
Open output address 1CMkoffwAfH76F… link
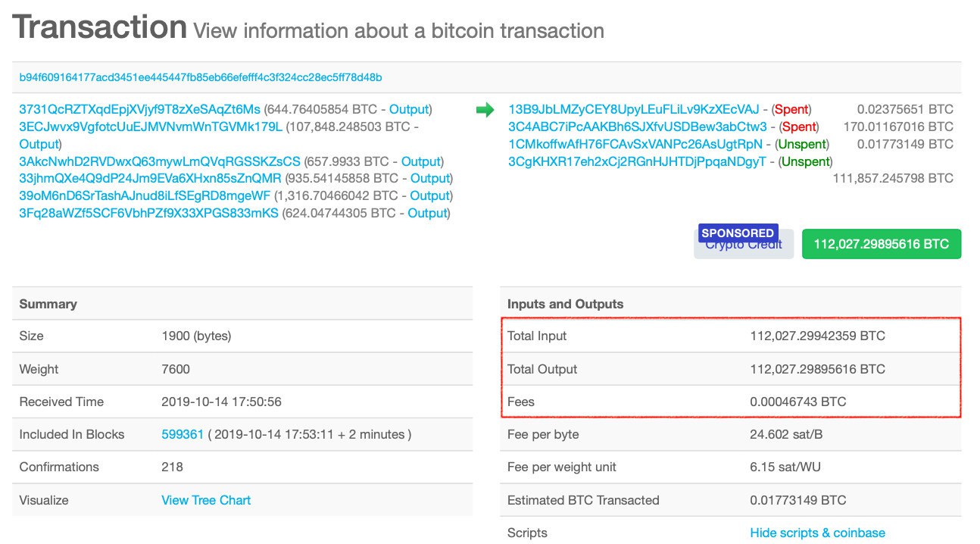(x=635, y=144)
